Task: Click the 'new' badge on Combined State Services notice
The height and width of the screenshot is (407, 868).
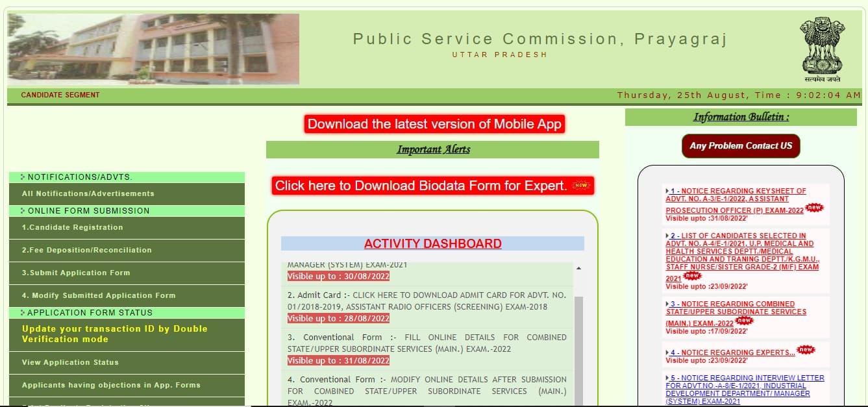Action: tap(743, 321)
